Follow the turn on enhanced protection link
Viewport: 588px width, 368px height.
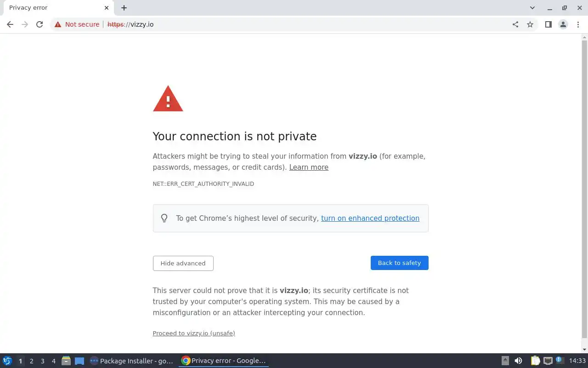(x=370, y=218)
